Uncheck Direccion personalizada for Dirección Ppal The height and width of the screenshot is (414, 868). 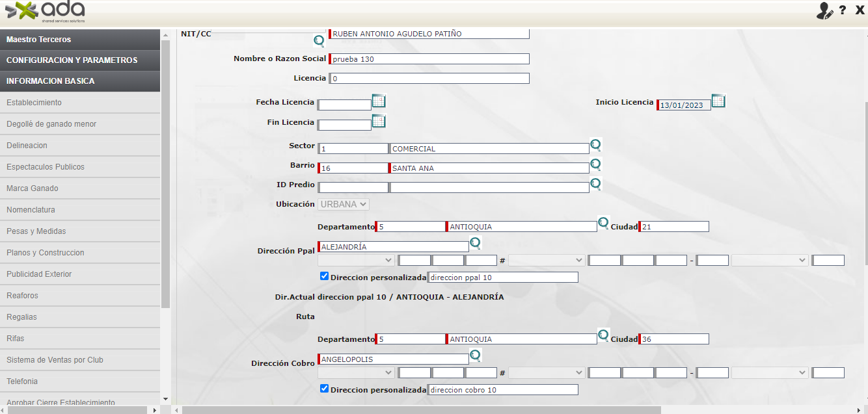tap(324, 276)
